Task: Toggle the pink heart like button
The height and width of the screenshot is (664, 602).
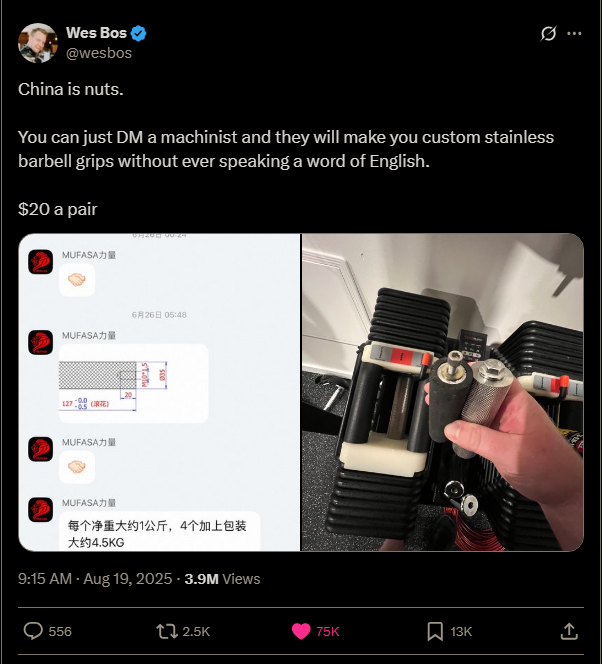Action: [301, 631]
